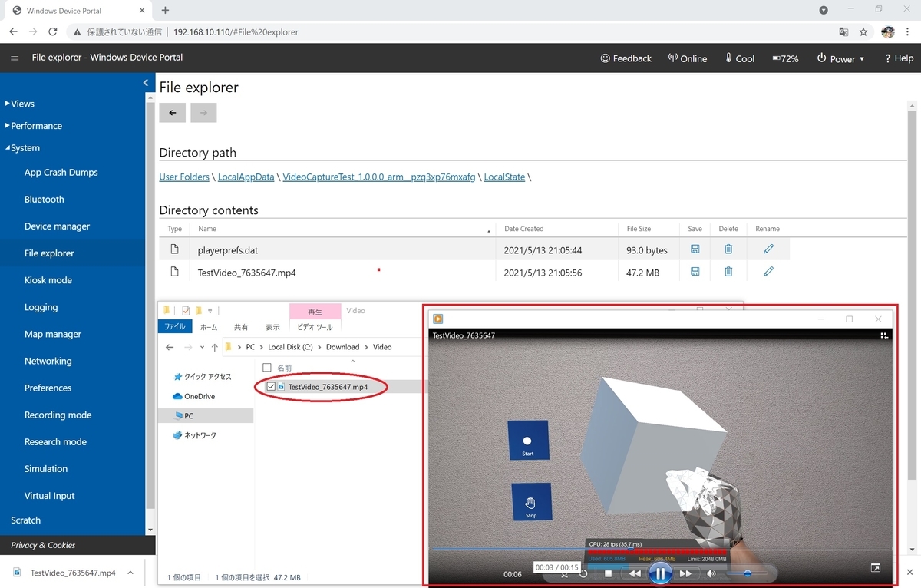Navigate to LocalState in directory path
The height and width of the screenshot is (588, 921).
[x=504, y=177]
